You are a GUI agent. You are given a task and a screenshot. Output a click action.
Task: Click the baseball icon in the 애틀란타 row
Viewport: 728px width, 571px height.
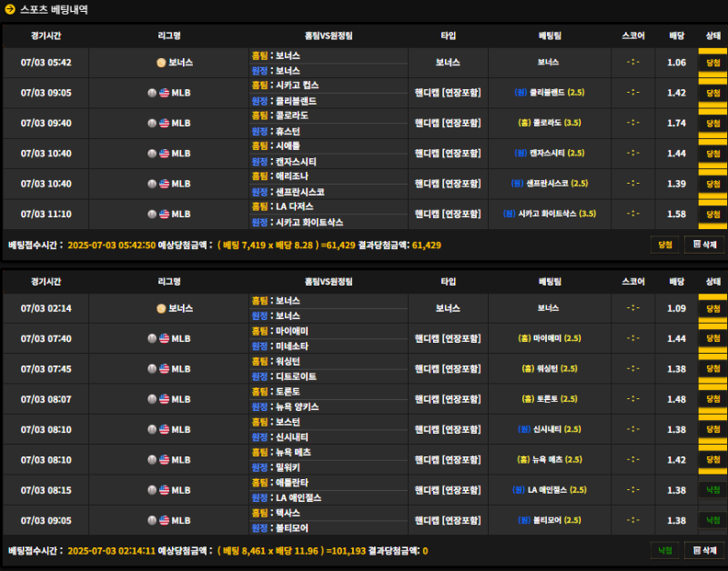click(x=152, y=490)
